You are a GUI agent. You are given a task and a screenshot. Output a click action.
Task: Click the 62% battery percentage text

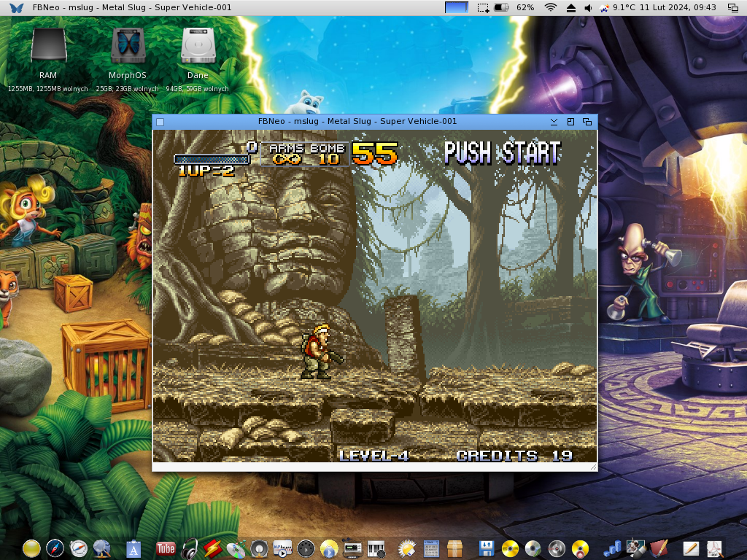[525, 7]
